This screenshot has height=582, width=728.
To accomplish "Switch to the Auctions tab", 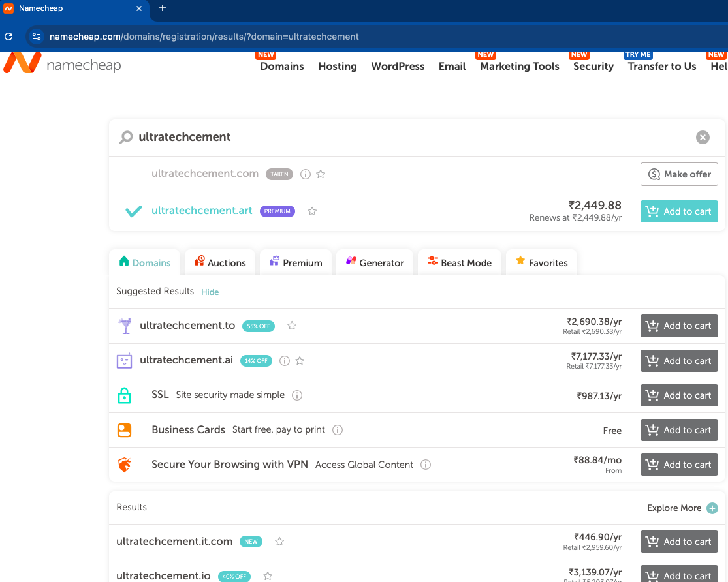I will pyautogui.click(x=220, y=262).
